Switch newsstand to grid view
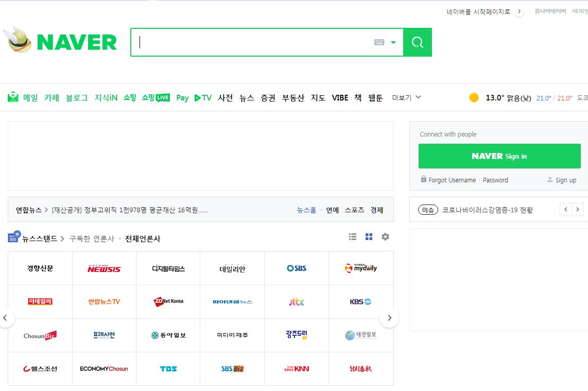Viewport: 588px width, 391px height. point(369,237)
